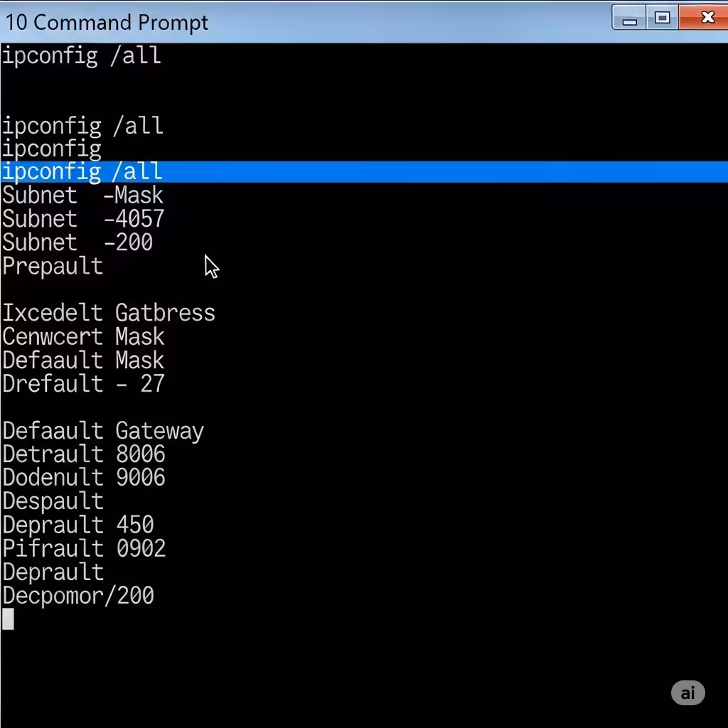Click the 'Deprault 450' line

pyautogui.click(x=78, y=525)
